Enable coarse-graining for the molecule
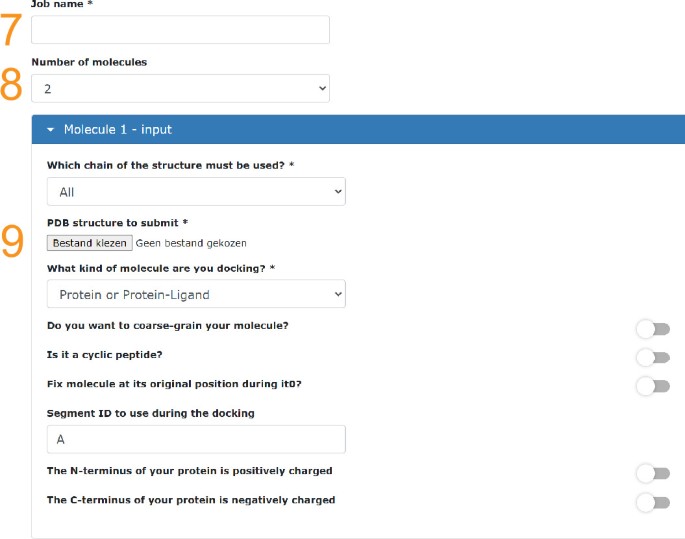The width and height of the screenshot is (685, 539). coord(652,328)
